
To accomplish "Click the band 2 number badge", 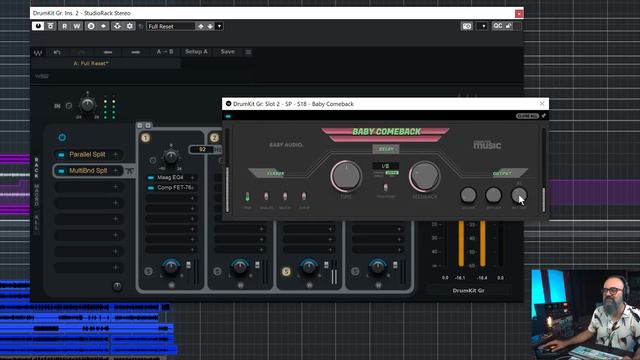I will 214,138.
